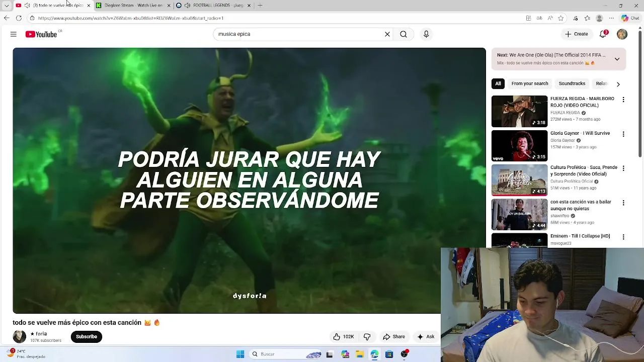Open the Ask AI button
This screenshot has width=644, height=362.
(426, 337)
